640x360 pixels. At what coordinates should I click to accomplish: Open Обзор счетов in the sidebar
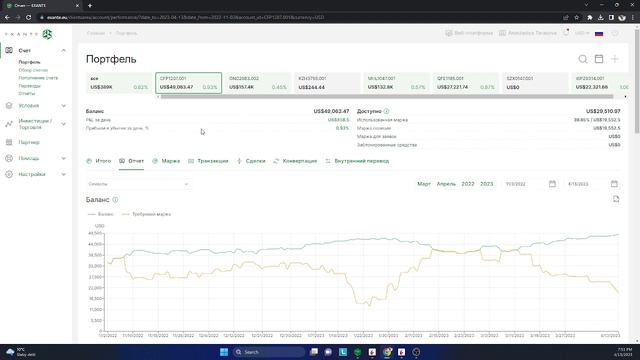click(x=33, y=70)
